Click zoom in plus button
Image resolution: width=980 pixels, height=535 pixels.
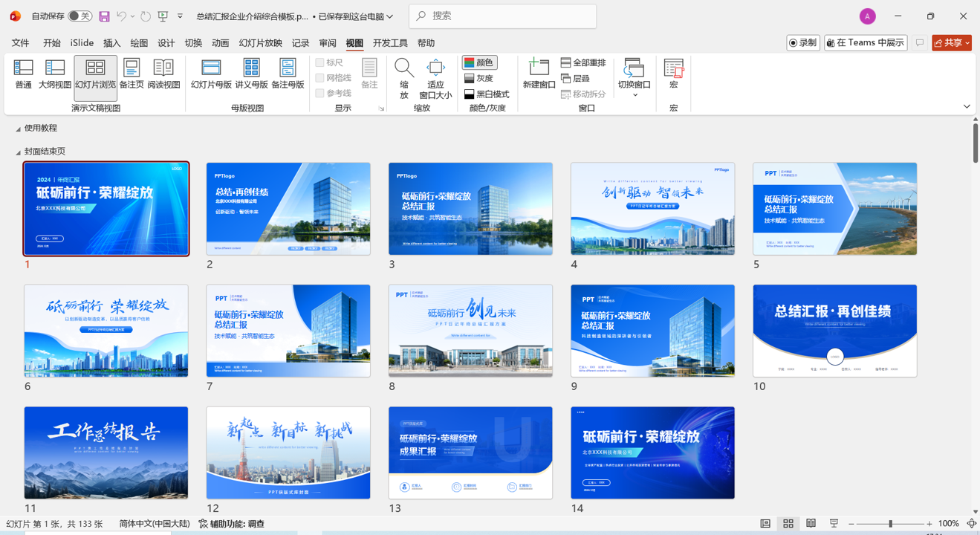coord(929,524)
